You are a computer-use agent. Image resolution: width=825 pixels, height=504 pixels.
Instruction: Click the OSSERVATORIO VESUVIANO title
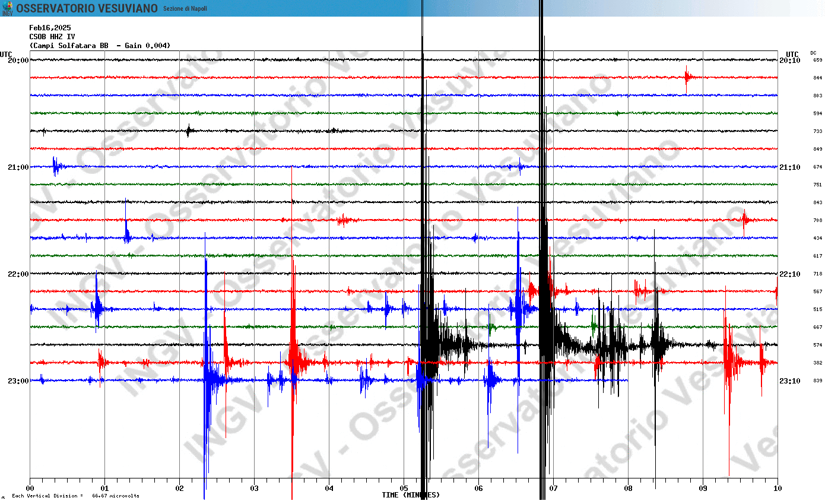coord(87,8)
